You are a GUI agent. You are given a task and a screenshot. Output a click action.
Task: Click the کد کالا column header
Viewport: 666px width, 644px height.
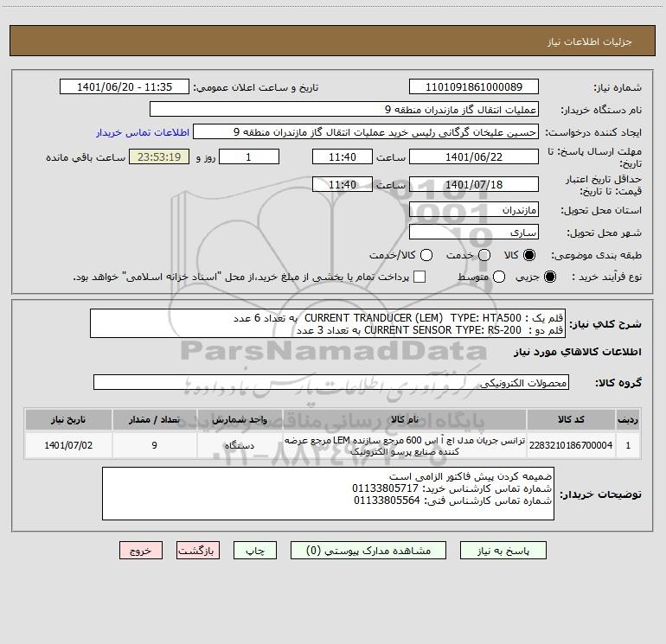571,419
